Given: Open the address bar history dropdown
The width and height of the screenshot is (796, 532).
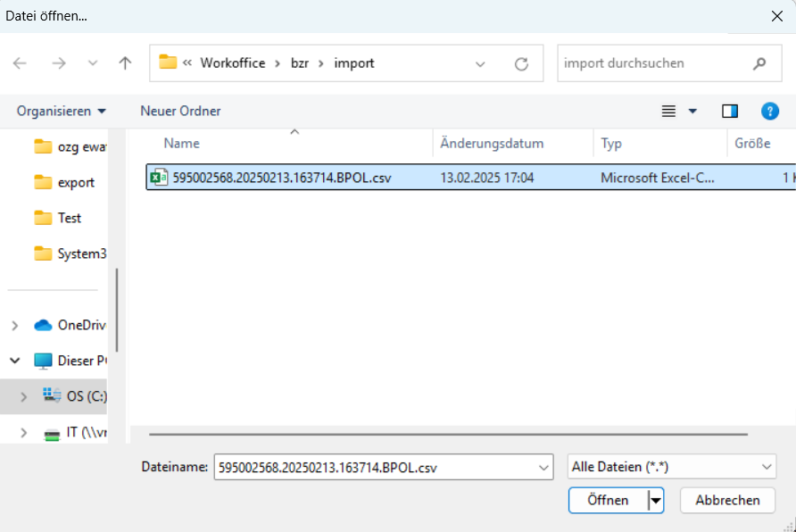Looking at the screenshot, I should coord(480,63).
